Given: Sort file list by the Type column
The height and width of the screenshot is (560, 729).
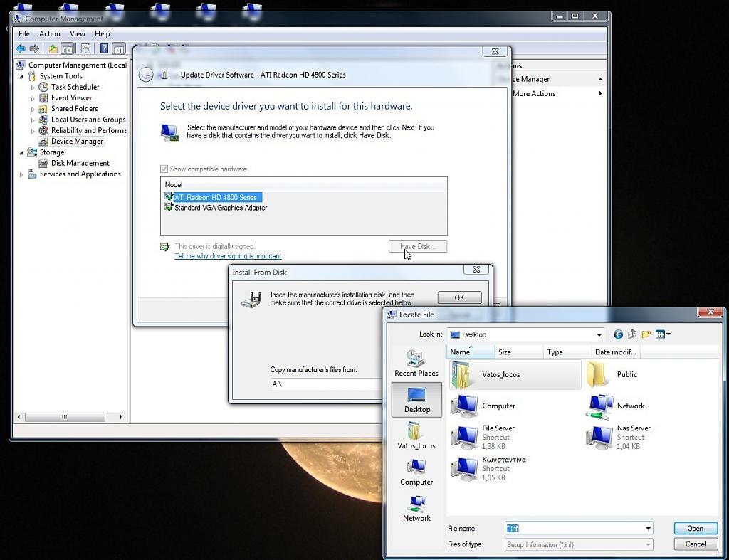Looking at the screenshot, I should (x=567, y=352).
